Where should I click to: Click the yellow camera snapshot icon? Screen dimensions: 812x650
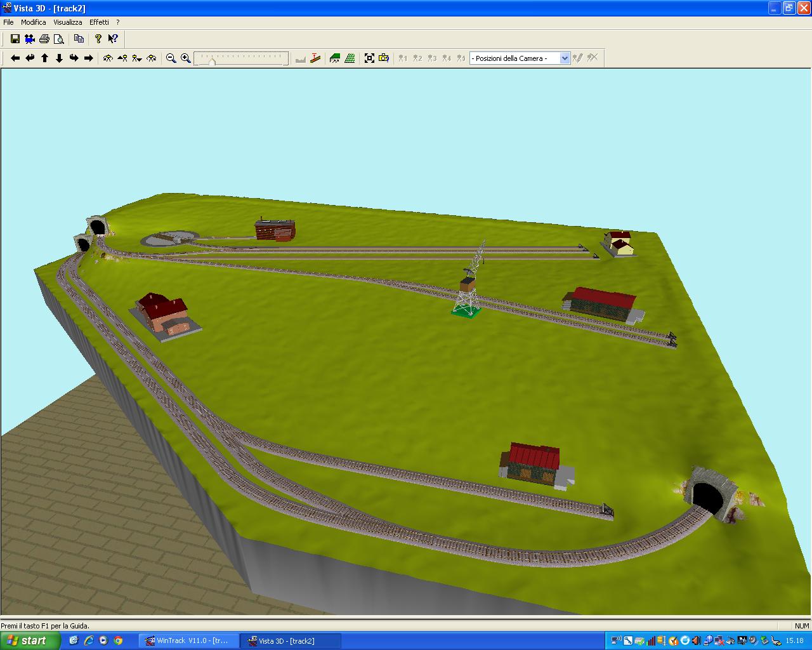384,58
